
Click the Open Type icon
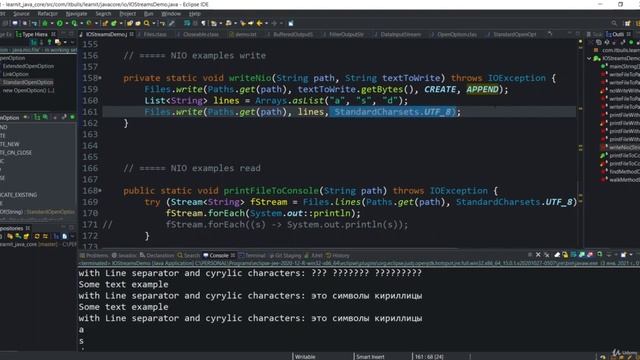(x=130, y=23)
